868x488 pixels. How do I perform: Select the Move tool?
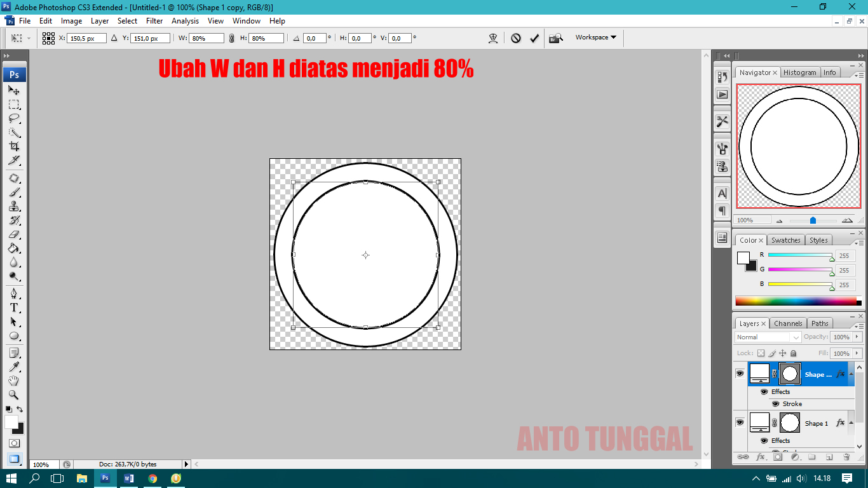point(14,90)
